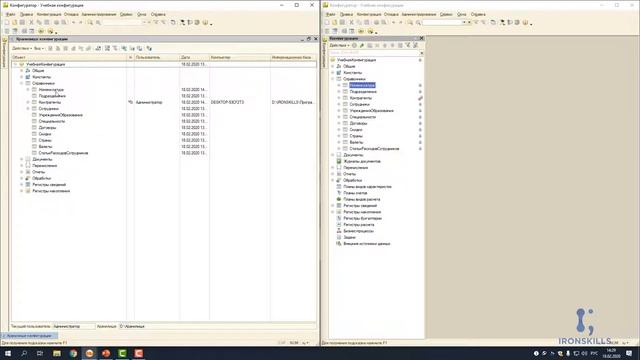Click Объект column header in repository

69,58
